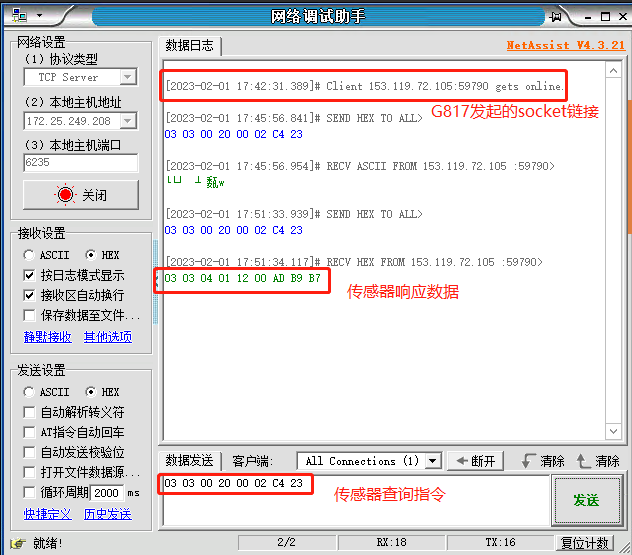Open the 协议类型 TCP Server dropdown
This screenshot has width=632, height=555.
tap(128, 77)
